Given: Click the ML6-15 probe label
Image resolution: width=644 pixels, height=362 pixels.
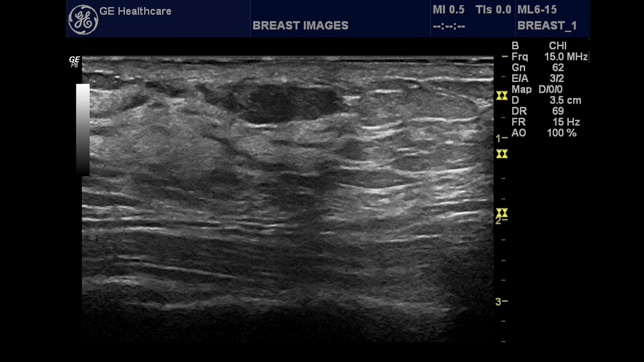Looking at the screenshot, I should point(537,9).
